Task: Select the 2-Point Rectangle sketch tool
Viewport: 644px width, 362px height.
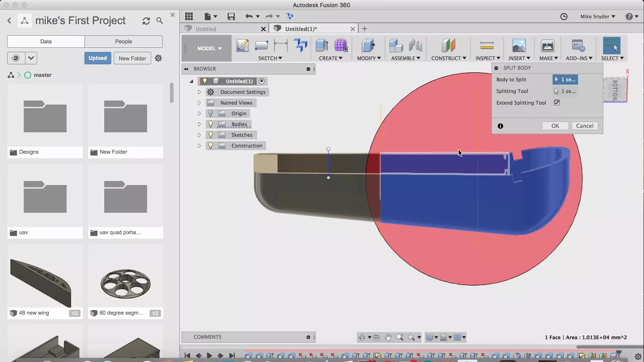Action: coord(262,46)
